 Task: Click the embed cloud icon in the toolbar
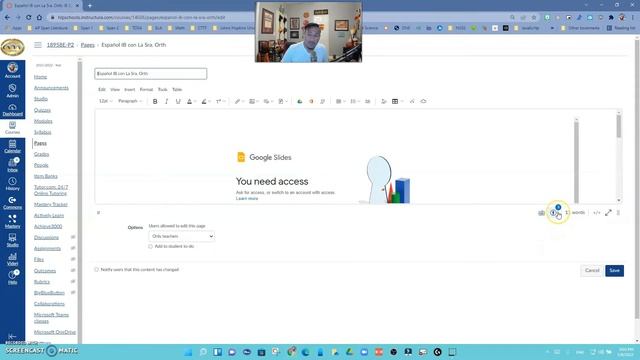pos(423,101)
